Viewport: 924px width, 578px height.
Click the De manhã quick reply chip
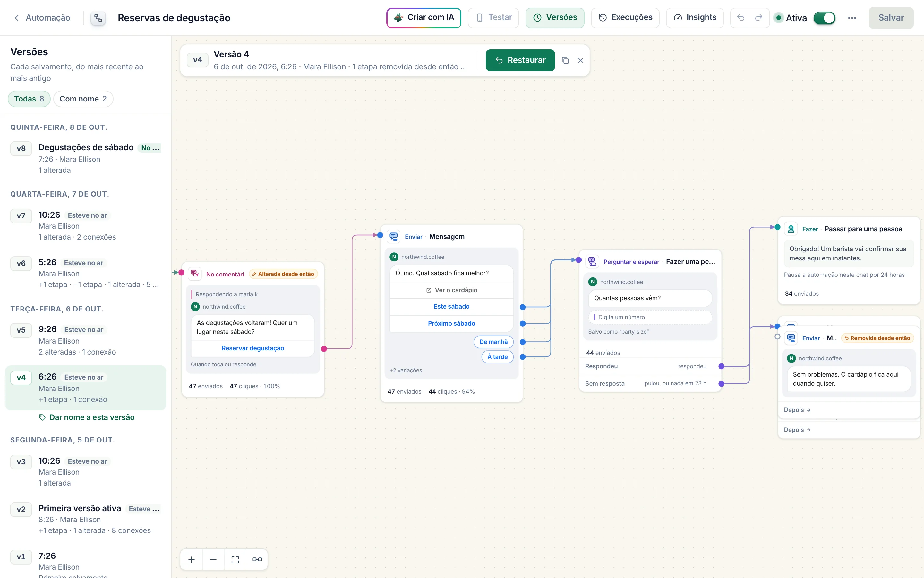pos(493,342)
